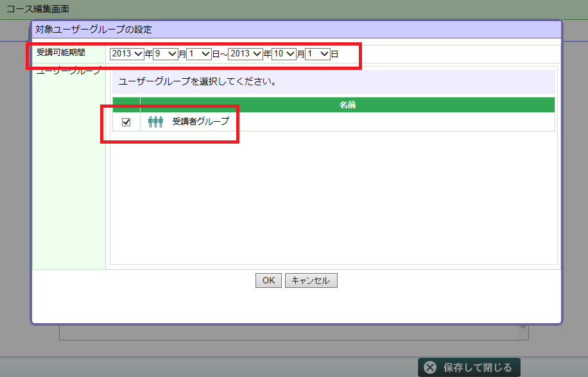Click the ユーザーグループを選択してください message
The height and width of the screenshot is (377, 588).
[x=197, y=81]
